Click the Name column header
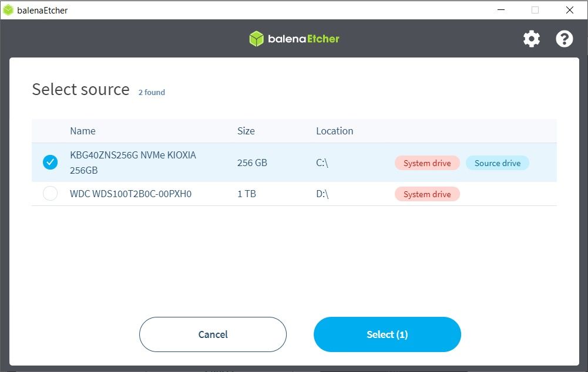 82,131
